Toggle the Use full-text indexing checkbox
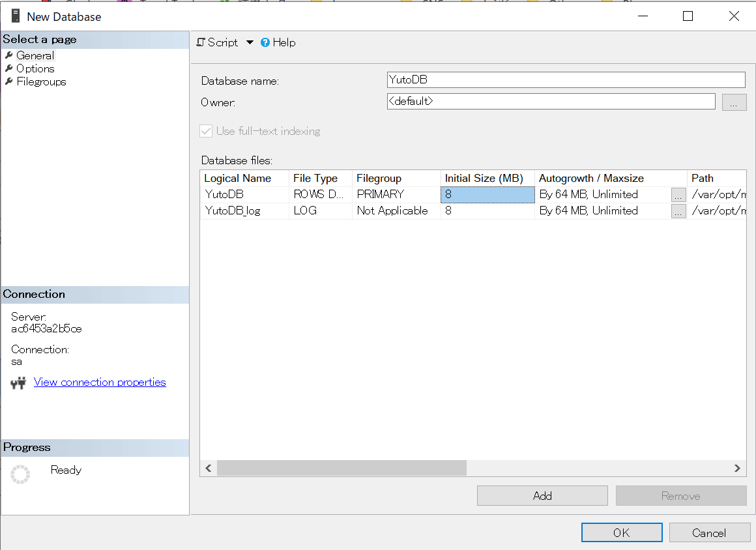Screen dimensions: 756x550 (x=205, y=131)
